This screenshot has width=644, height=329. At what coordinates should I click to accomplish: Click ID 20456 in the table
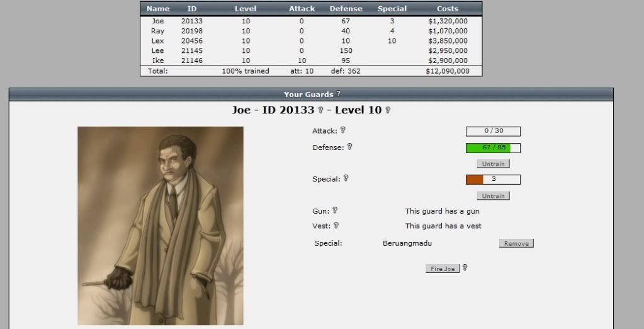coord(192,41)
